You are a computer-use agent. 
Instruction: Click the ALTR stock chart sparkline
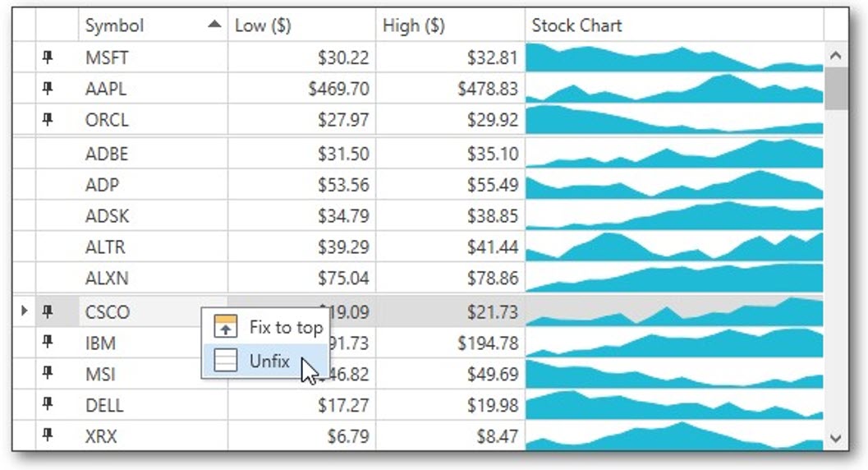(x=673, y=247)
